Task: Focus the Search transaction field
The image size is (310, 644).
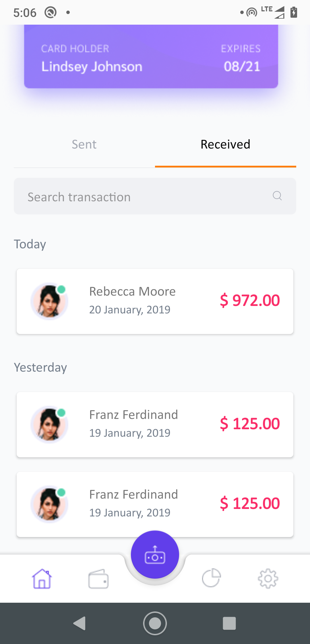Action: point(155,196)
